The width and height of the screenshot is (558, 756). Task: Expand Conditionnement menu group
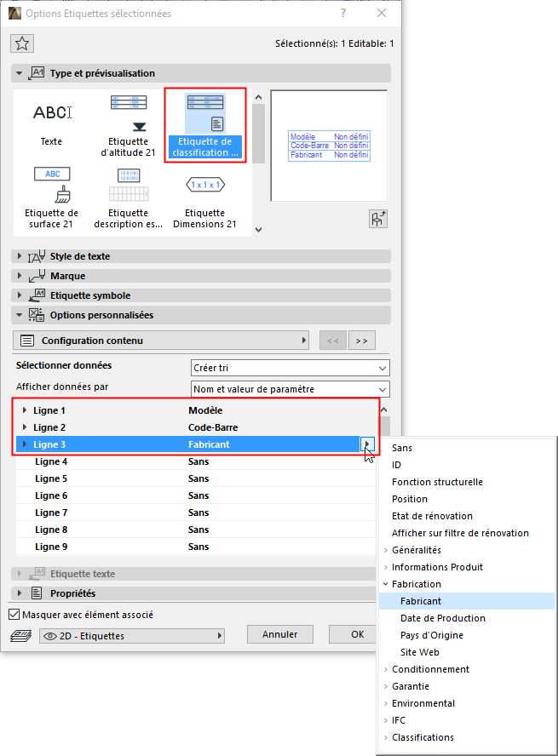[385, 669]
